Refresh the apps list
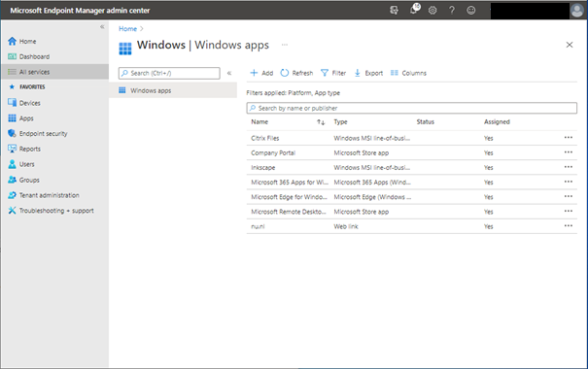Screen dimensions: 588x369 click(x=296, y=73)
